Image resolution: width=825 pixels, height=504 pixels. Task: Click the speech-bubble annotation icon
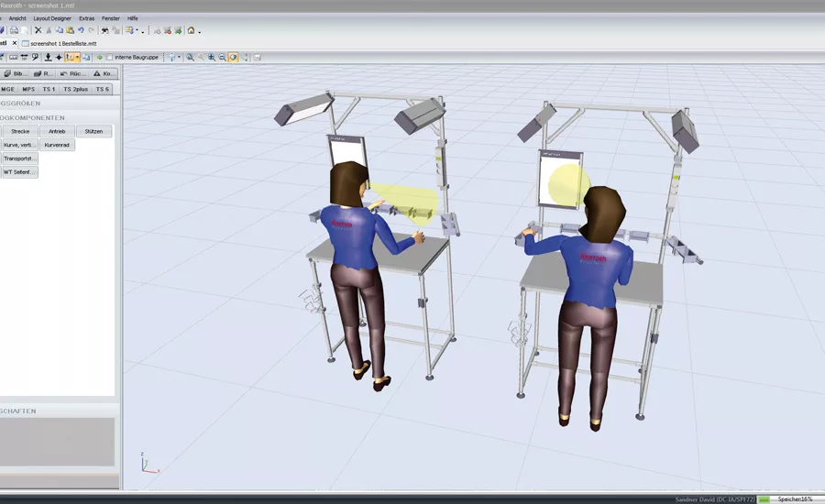pyautogui.click(x=35, y=57)
